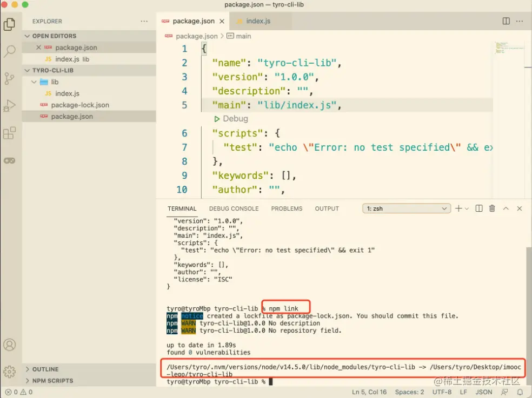Open Explorer more actions ellipsis
Image resolution: width=532 pixels, height=398 pixels.
144,21
